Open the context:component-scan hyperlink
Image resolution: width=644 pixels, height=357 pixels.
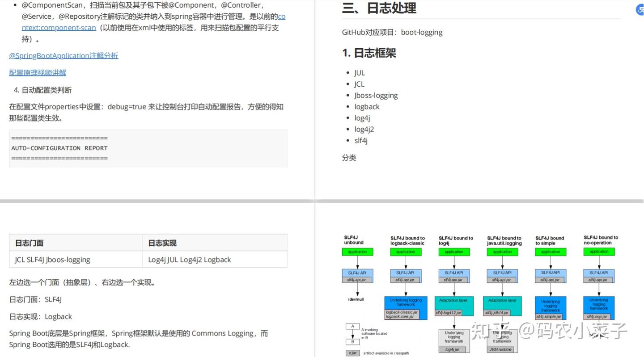pyautogui.click(x=58, y=27)
